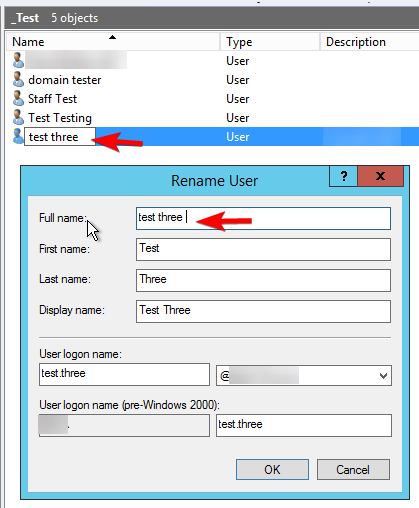Click the Test Testing user icon
Screen dimensions: 419x508
pos(18,118)
